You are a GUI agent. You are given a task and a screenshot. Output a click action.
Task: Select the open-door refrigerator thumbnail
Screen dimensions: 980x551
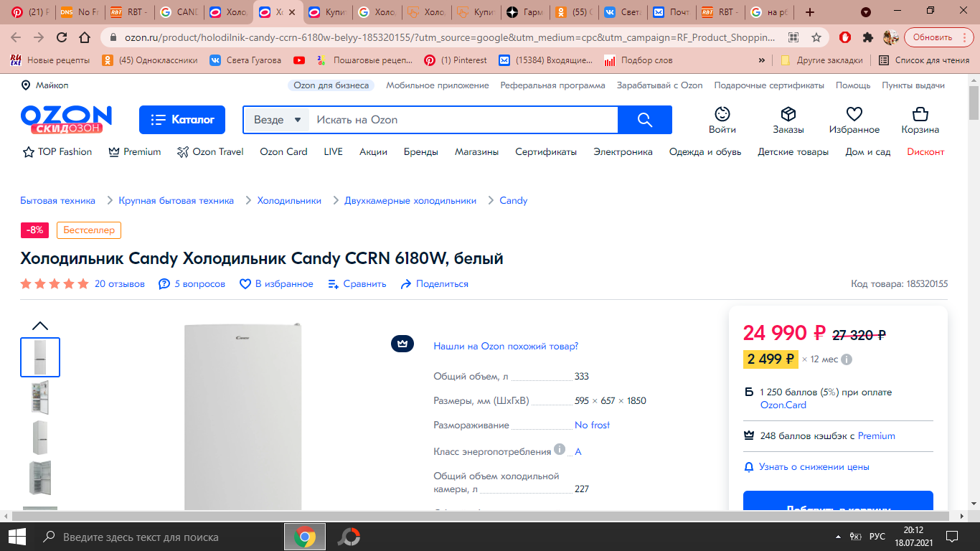coord(40,398)
